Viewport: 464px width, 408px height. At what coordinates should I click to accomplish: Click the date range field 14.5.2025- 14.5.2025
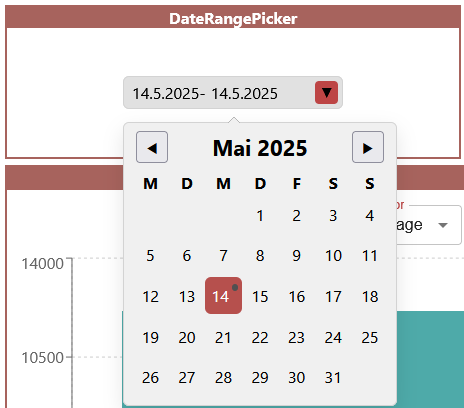pos(233,93)
